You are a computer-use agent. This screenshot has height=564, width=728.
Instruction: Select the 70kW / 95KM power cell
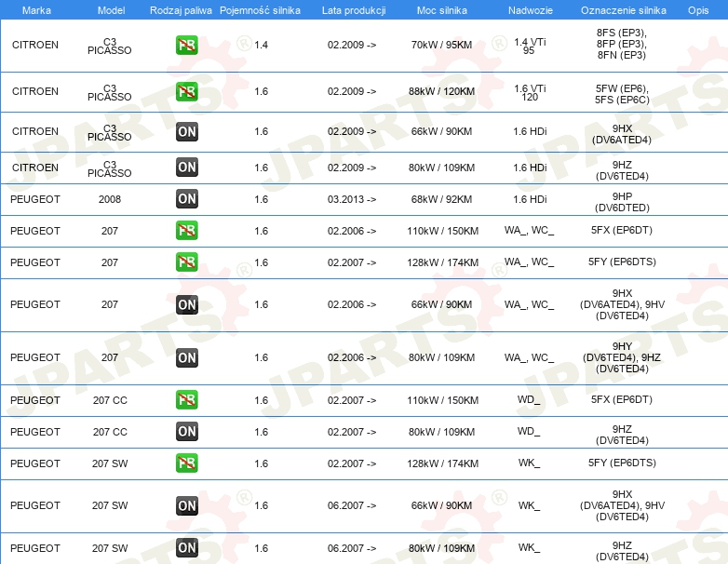[x=441, y=45]
